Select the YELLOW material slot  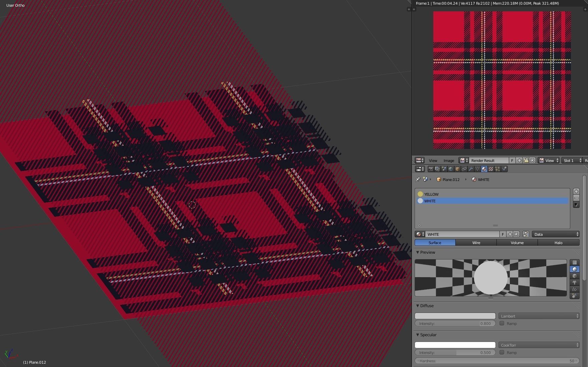492,194
